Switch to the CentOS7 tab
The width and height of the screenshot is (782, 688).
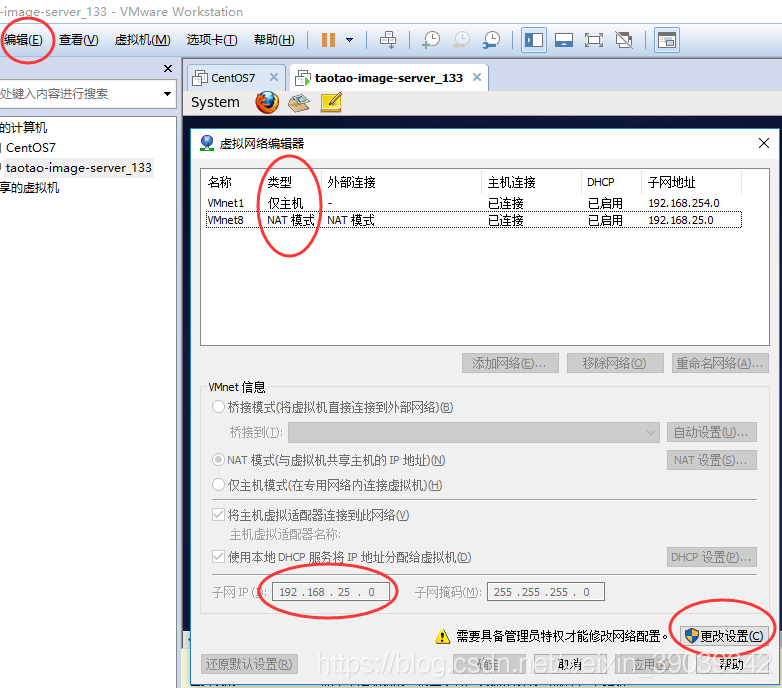(x=233, y=78)
